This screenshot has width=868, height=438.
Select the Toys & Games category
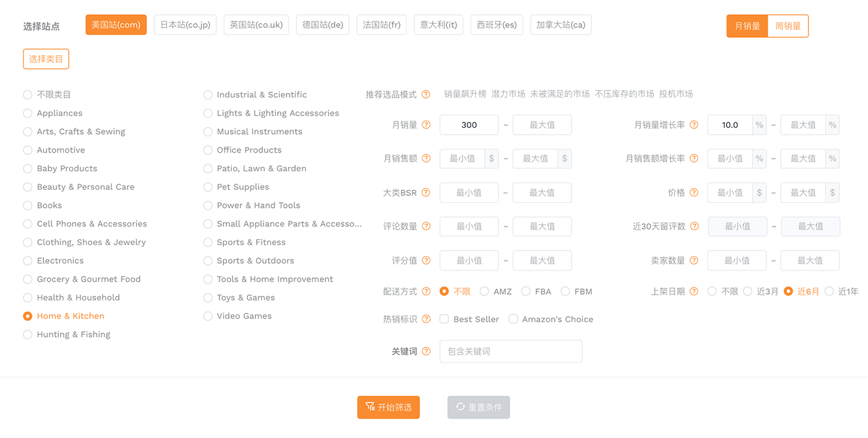tap(208, 297)
